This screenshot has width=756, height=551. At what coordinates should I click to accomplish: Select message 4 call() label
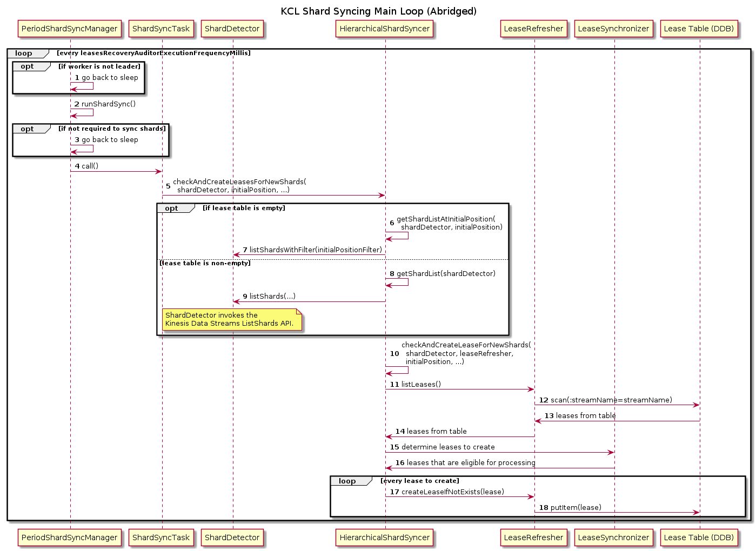click(90, 166)
